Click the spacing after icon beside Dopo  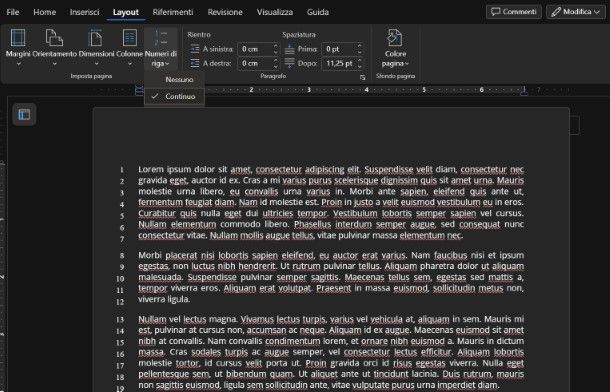(x=289, y=63)
